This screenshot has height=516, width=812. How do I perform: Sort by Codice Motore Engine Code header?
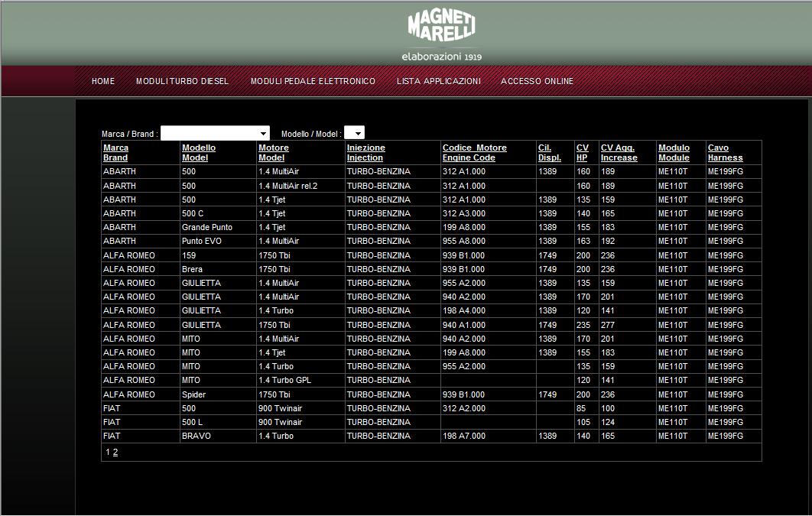474,153
